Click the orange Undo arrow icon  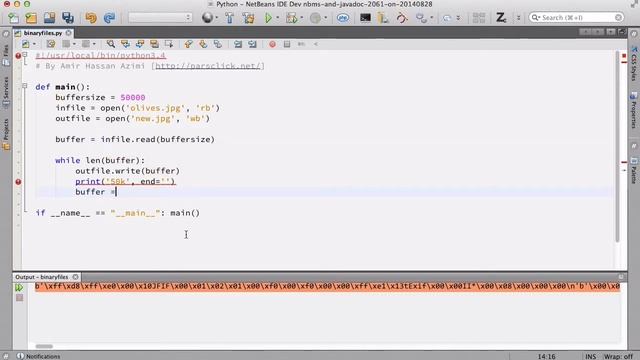(x=91, y=18)
